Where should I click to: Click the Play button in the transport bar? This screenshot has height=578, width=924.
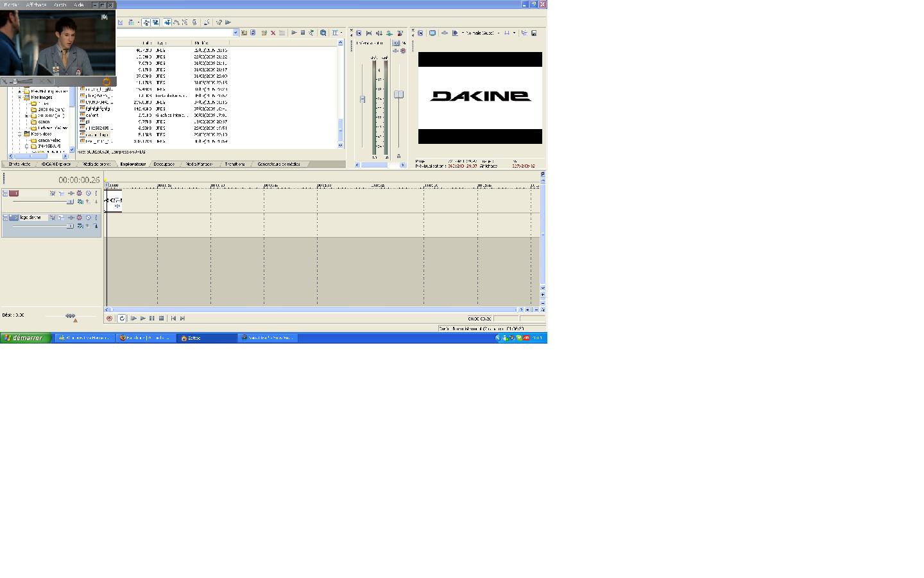point(142,318)
